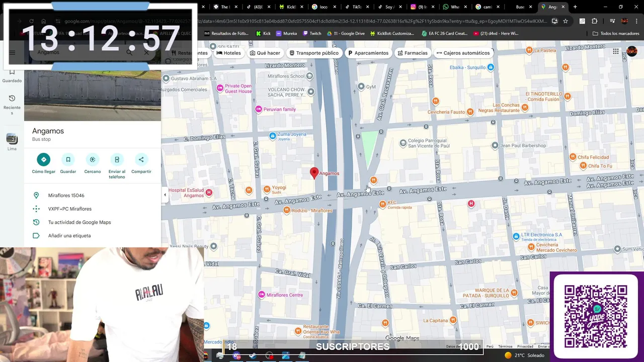Open the weather widget 21°C Soleado
This screenshot has width=644, height=362.
click(x=525, y=355)
